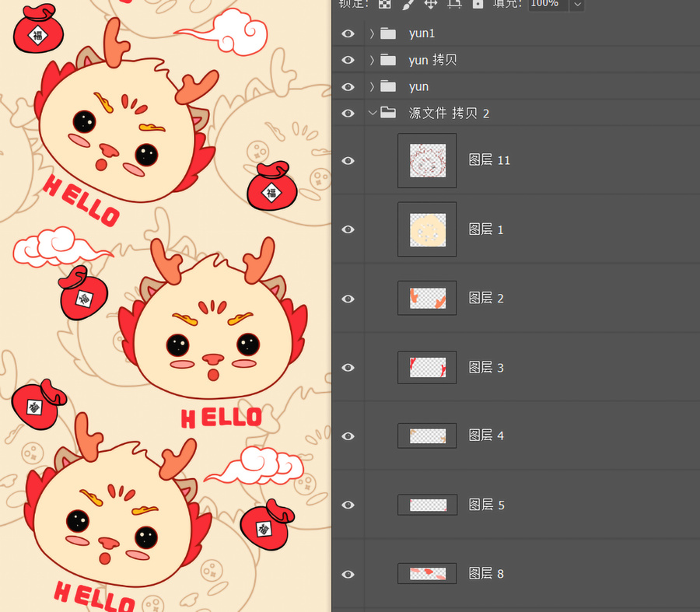Toggle visibility of the yun group
This screenshot has width=700, height=612.
coord(348,86)
